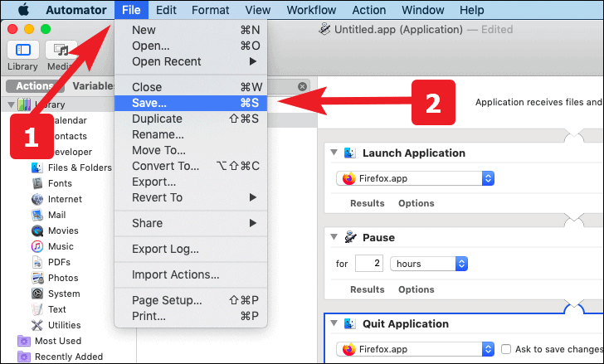
Task: Clear the search field with the x icon
Action: (302, 86)
